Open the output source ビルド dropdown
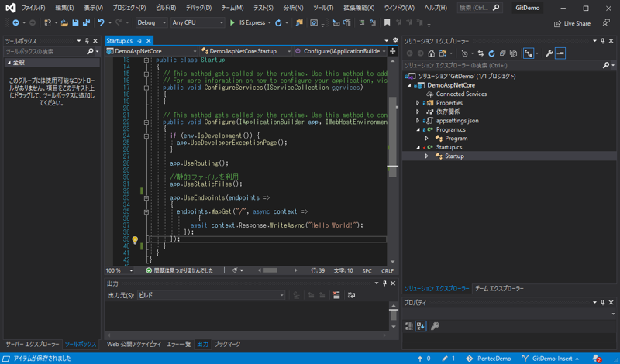 (x=211, y=295)
